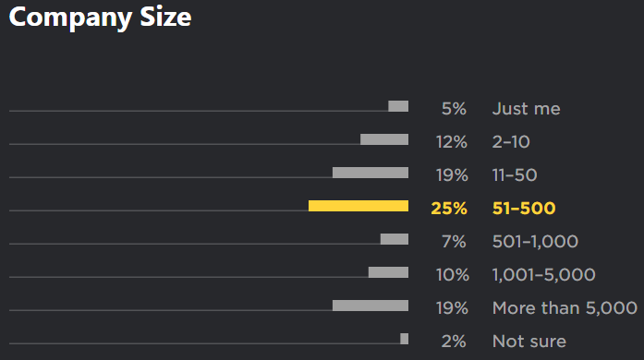Image resolution: width=644 pixels, height=360 pixels.
Task: Select the yellow 51–500 label
Action: tap(524, 209)
